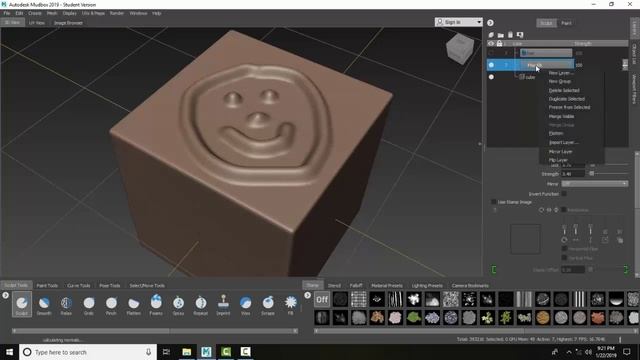Screen dimensions: 640x360
Task: Choose Mirror Layer from context menu
Action: (x=560, y=151)
